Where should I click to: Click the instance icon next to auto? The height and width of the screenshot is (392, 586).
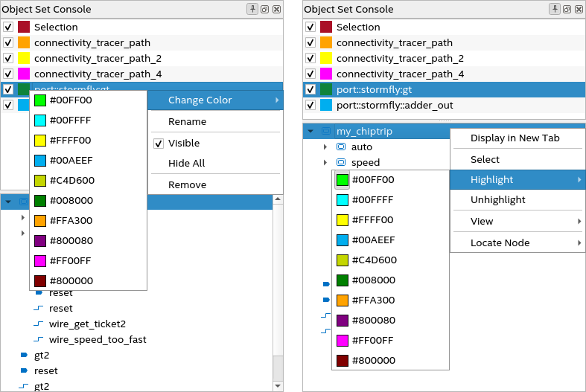[341, 147]
